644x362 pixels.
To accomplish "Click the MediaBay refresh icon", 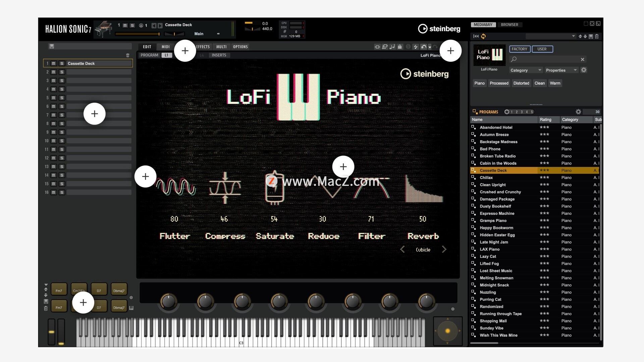I will click(x=483, y=36).
